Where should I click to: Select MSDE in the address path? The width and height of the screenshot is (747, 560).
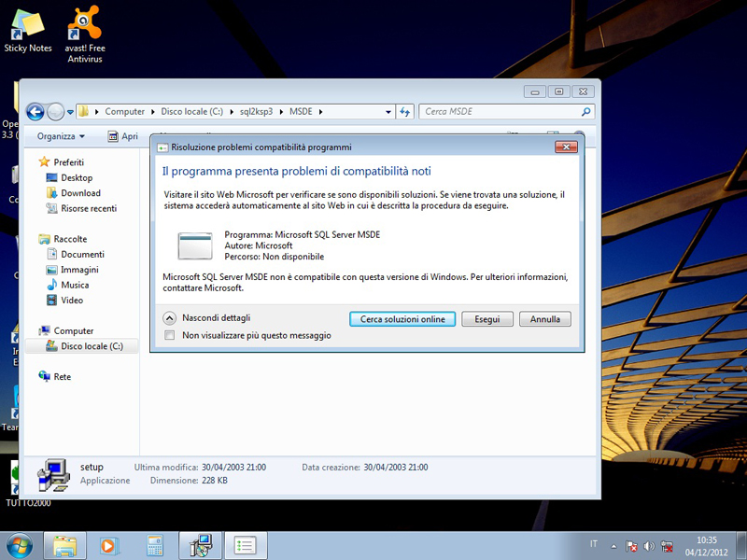click(301, 111)
